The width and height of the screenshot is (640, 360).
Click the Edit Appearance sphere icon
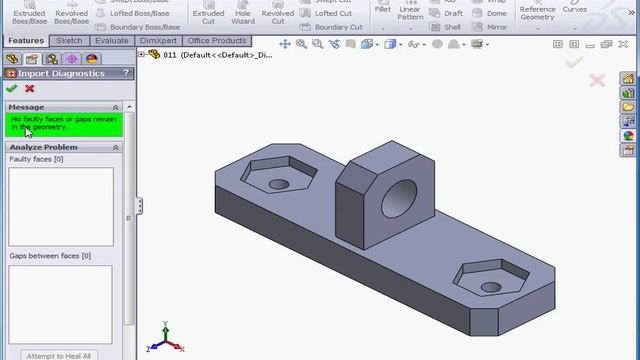coord(437,44)
